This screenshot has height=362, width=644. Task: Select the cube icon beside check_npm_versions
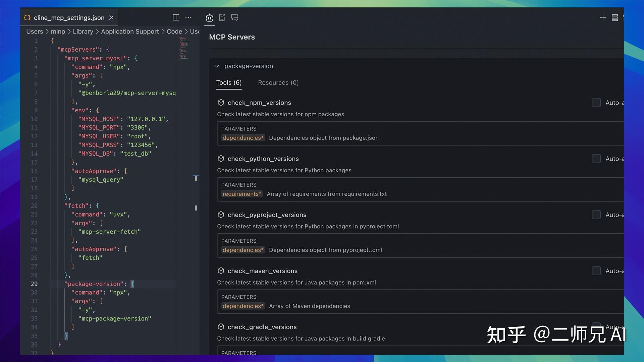click(x=221, y=103)
